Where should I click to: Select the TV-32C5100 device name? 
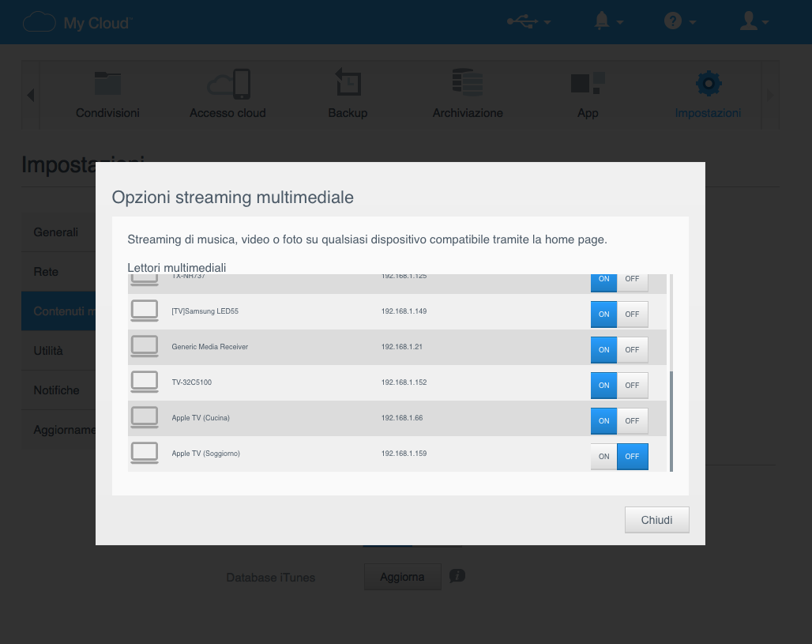[192, 382]
